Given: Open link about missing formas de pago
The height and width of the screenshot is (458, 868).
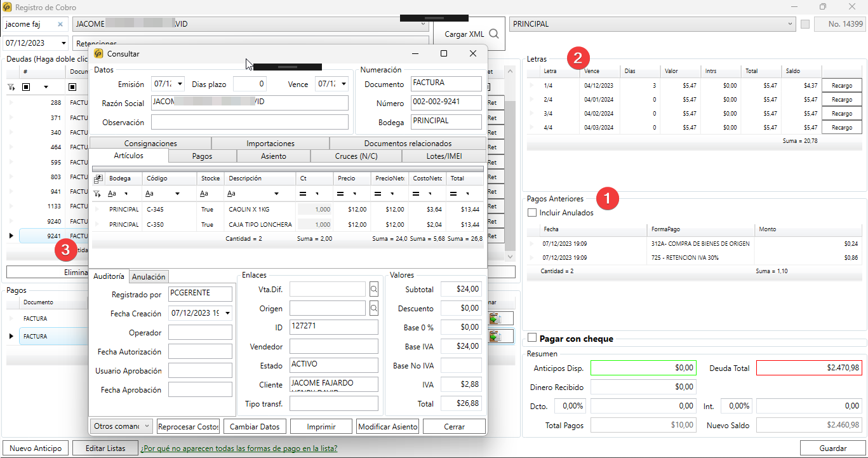Looking at the screenshot, I should (x=239, y=448).
